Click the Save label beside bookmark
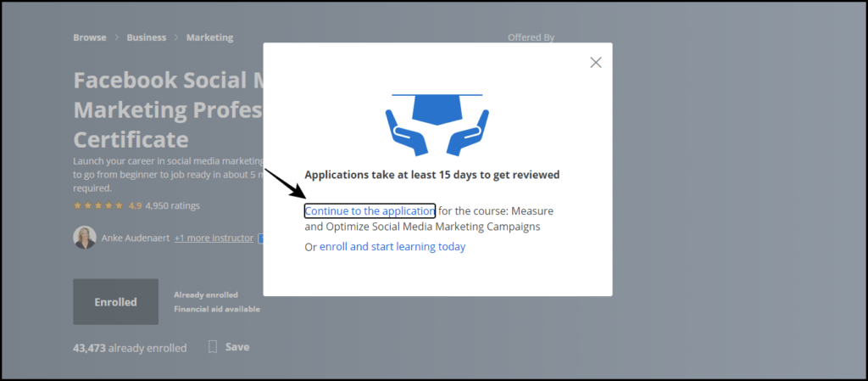This screenshot has width=868, height=381. tap(237, 347)
